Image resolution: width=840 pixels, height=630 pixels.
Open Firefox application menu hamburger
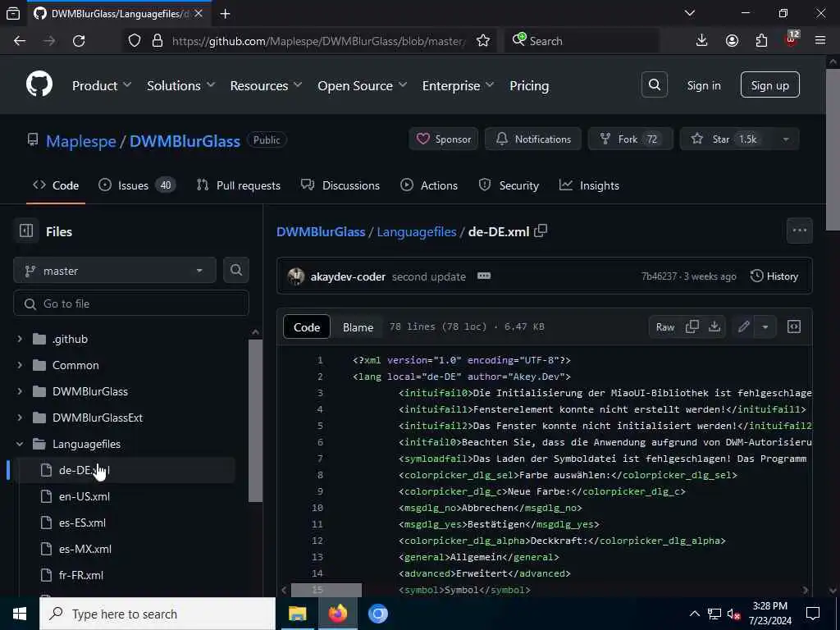pyautogui.click(x=819, y=41)
